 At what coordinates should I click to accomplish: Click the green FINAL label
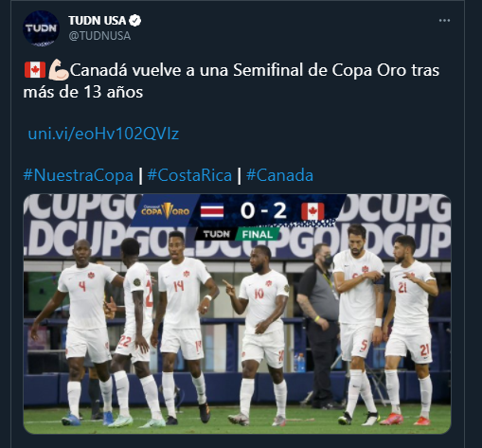[257, 234]
